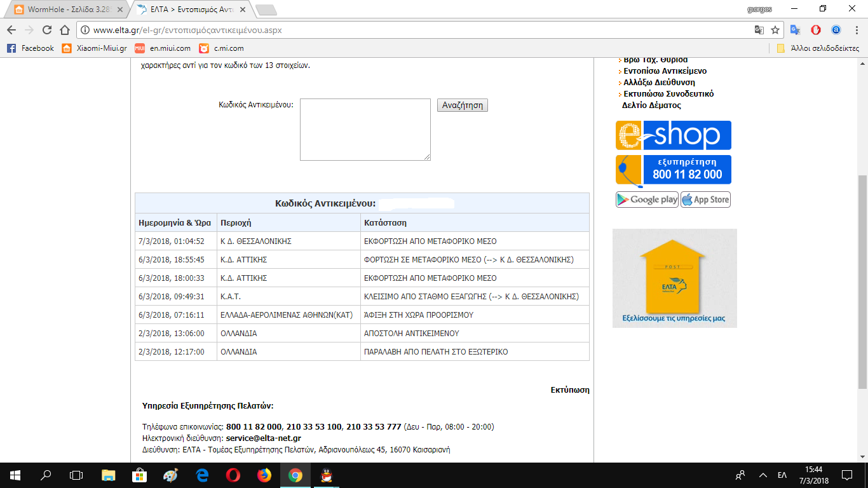868x488 pixels.
Task: Bookmark this page with star icon
Action: (775, 30)
